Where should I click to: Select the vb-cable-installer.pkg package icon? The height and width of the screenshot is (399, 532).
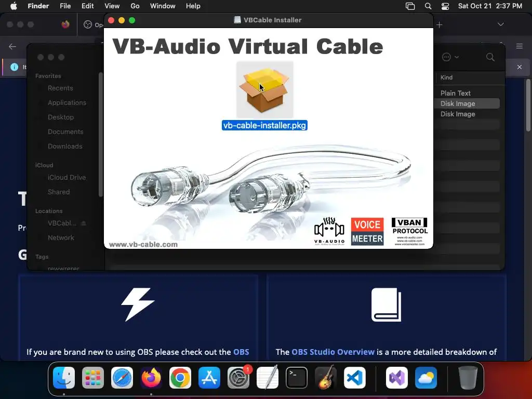tap(264, 89)
